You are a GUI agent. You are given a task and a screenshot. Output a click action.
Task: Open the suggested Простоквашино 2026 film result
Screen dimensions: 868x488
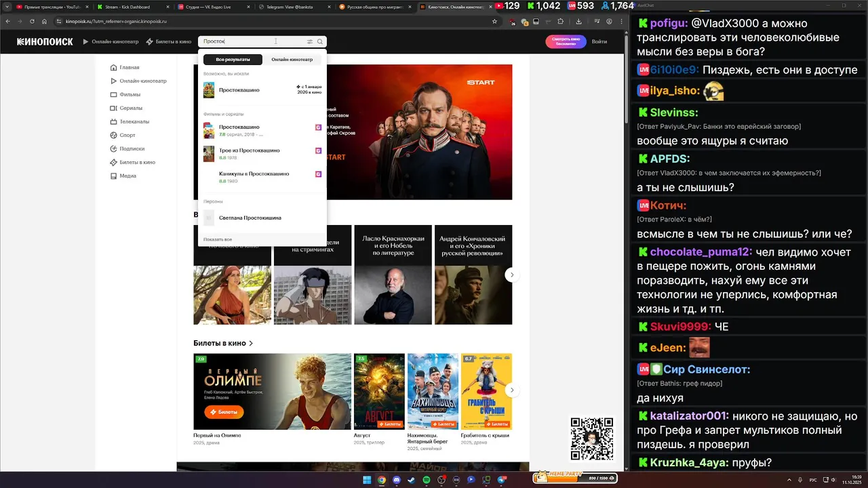(x=262, y=90)
